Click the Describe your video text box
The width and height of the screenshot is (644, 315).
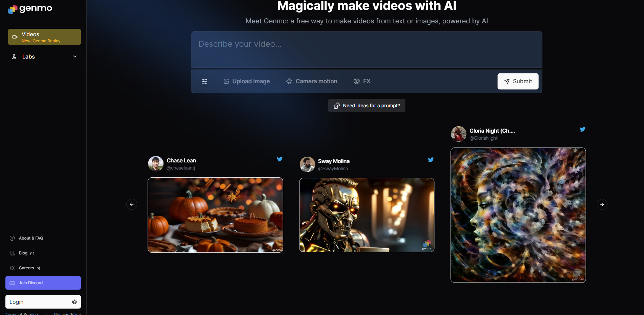click(x=367, y=50)
